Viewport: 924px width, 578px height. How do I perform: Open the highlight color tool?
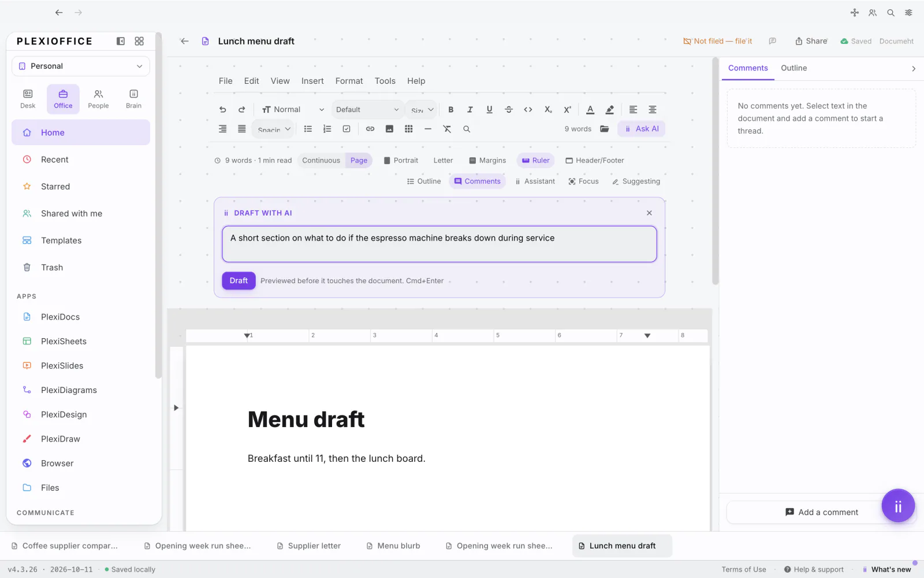pos(609,109)
